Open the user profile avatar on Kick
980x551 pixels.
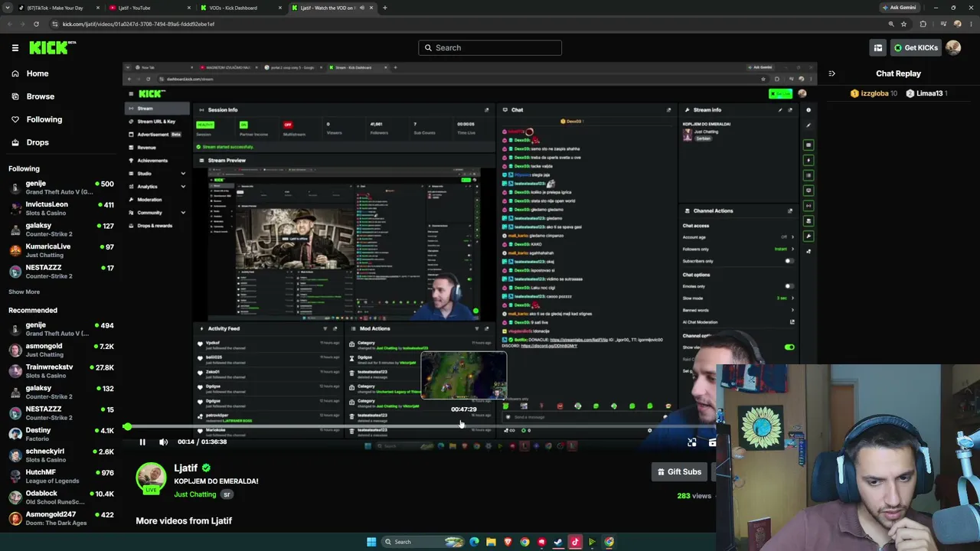point(953,47)
